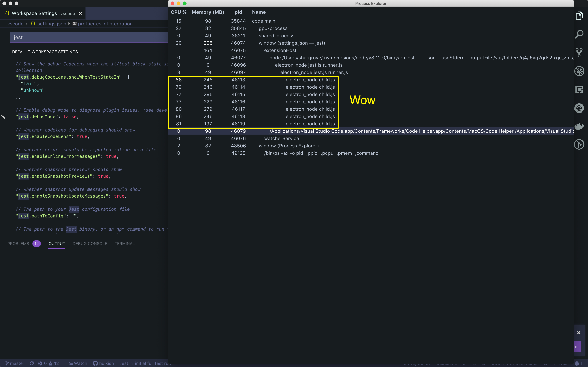Open the Source Control view icon
Viewport: 588px width, 367px height.
pyautogui.click(x=579, y=52)
